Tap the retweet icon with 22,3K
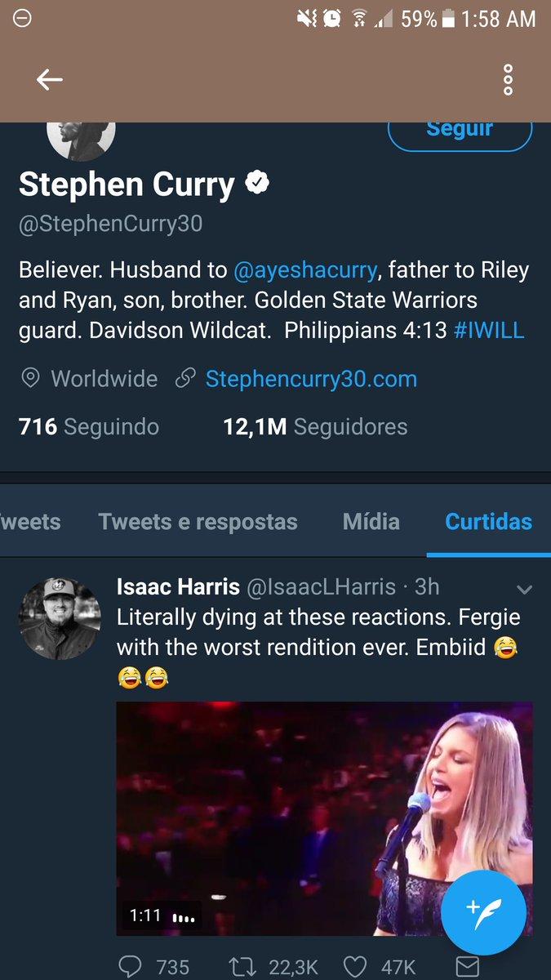Image resolution: width=551 pixels, height=980 pixels. point(241,967)
